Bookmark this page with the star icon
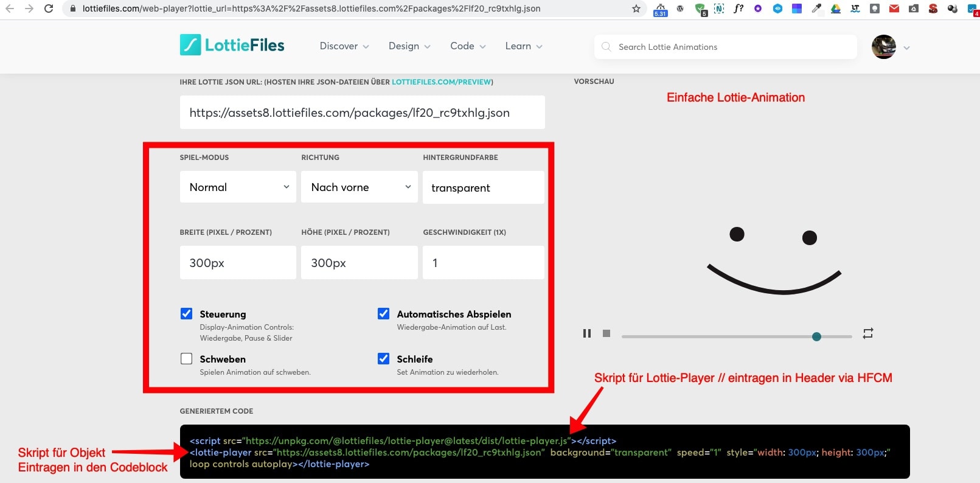Image resolution: width=980 pixels, height=483 pixels. (636, 9)
